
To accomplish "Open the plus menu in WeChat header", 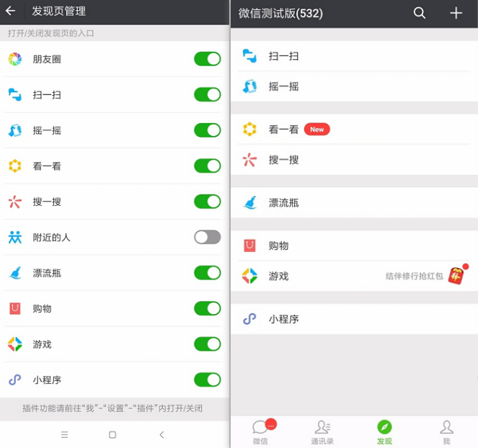I will click(456, 13).
